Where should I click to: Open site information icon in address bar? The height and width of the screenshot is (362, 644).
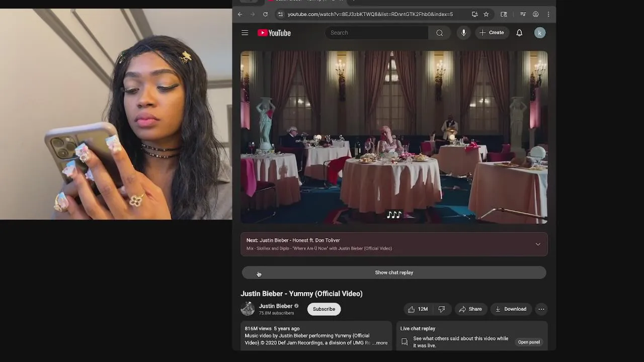pos(280,14)
